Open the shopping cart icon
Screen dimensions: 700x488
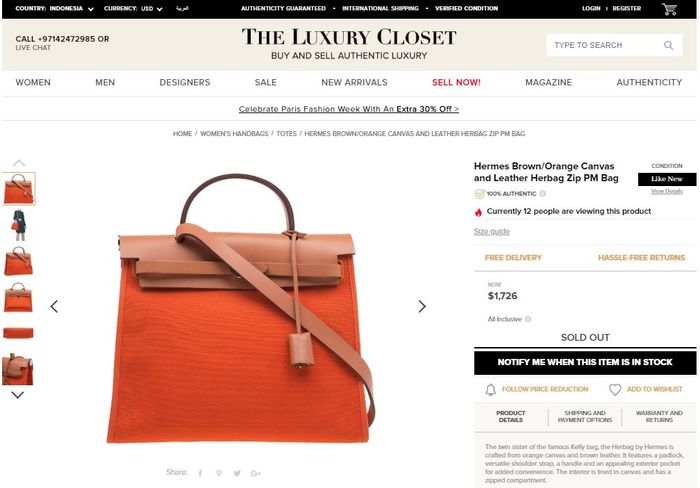[x=669, y=9]
